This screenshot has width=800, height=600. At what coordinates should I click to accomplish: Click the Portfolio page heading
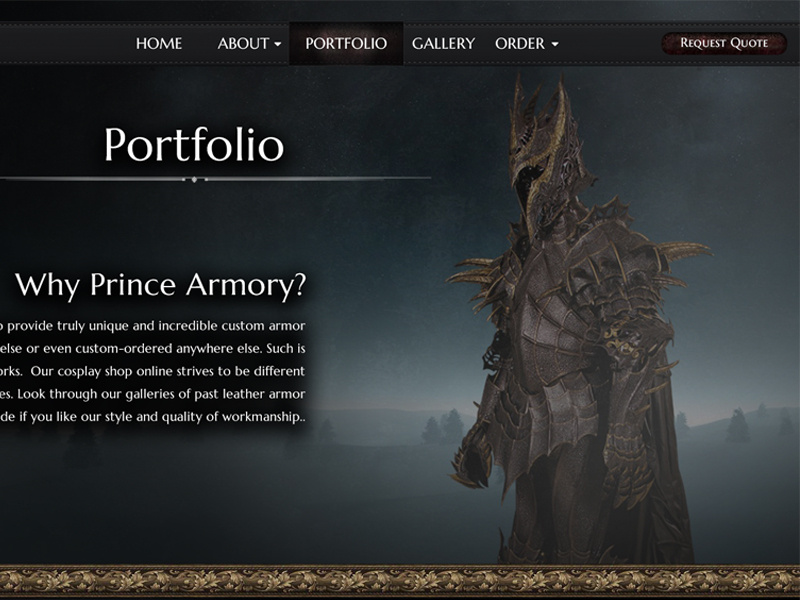click(194, 145)
